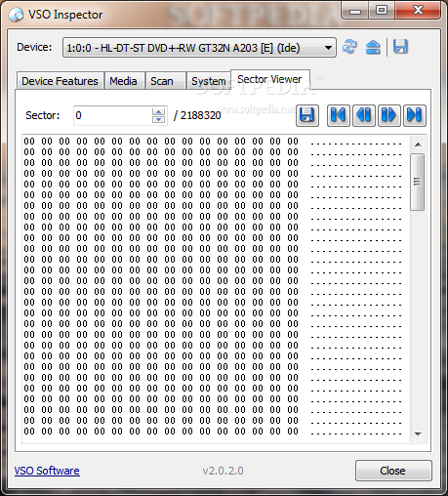Switch to the System tab
The image size is (448, 496).
point(209,81)
